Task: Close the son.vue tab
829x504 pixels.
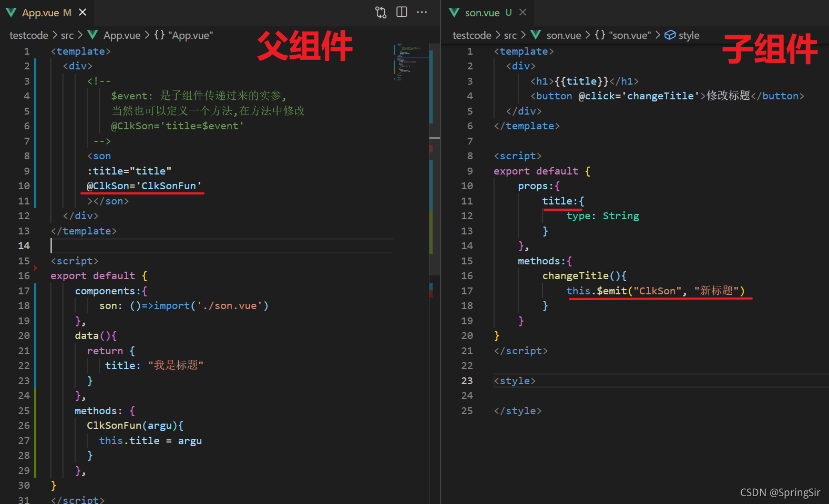Action: 523,12
